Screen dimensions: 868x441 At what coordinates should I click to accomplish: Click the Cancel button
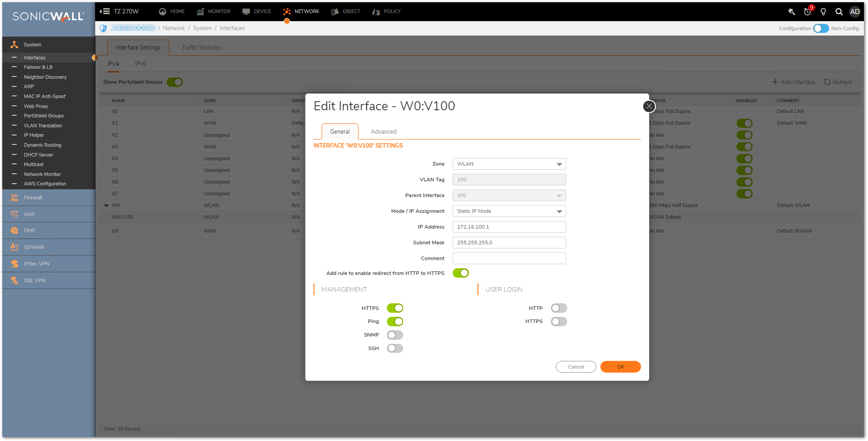576,367
